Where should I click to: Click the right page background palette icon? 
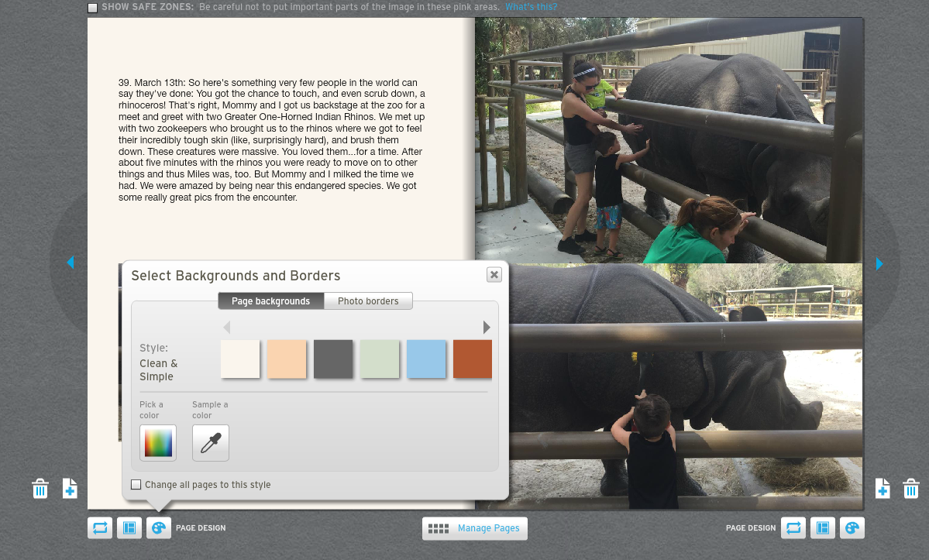coord(852,528)
